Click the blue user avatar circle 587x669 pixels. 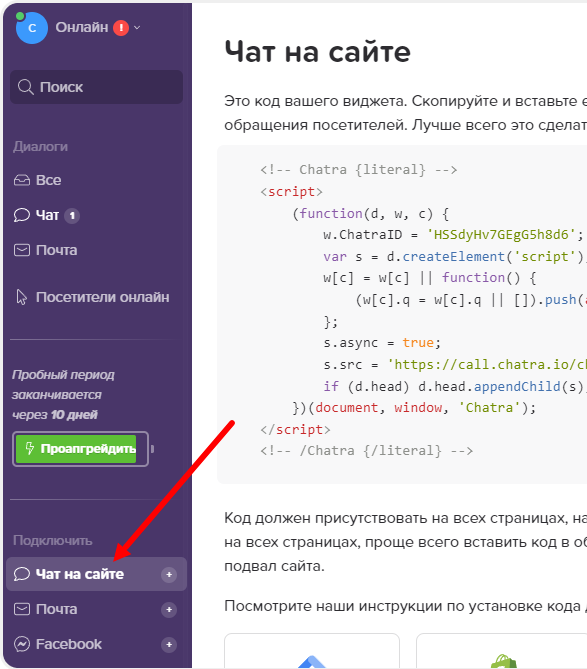click(32, 28)
